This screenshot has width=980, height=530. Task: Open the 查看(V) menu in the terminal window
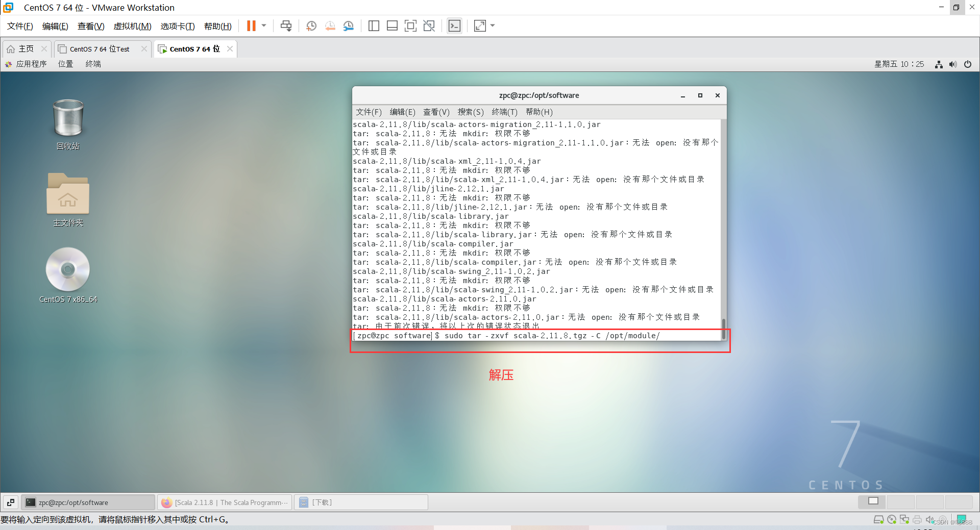(x=435, y=112)
